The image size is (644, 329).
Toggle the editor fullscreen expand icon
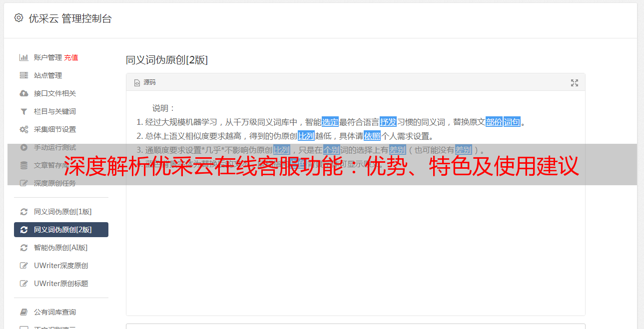click(575, 83)
